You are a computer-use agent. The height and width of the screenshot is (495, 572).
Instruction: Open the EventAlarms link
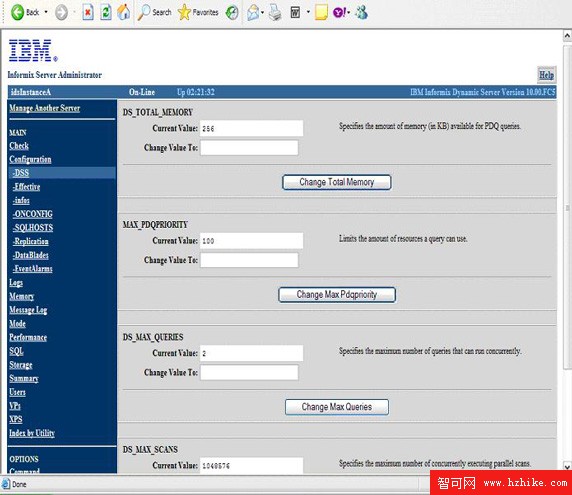[x=32, y=269]
